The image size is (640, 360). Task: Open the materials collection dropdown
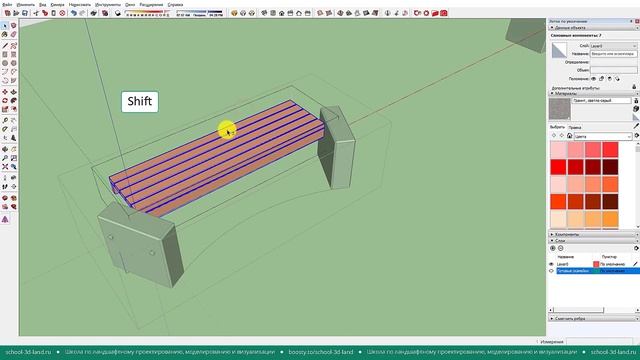tap(603, 136)
